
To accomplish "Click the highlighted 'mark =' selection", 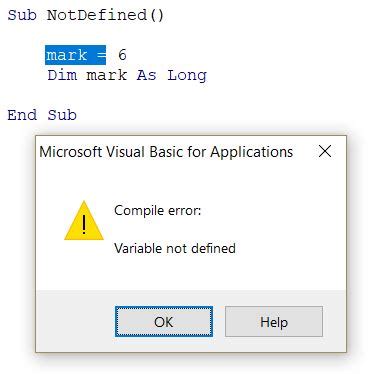I will [x=76, y=55].
